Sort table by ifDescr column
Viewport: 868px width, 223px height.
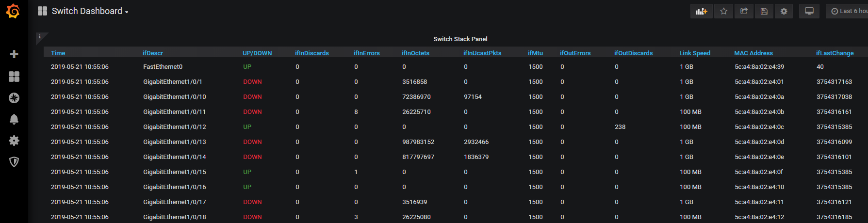153,53
